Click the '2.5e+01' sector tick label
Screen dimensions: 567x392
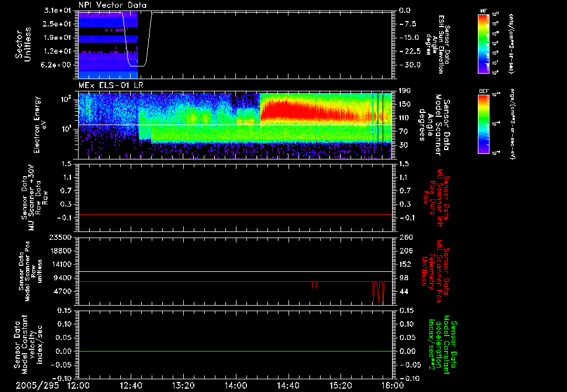[56, 24]
